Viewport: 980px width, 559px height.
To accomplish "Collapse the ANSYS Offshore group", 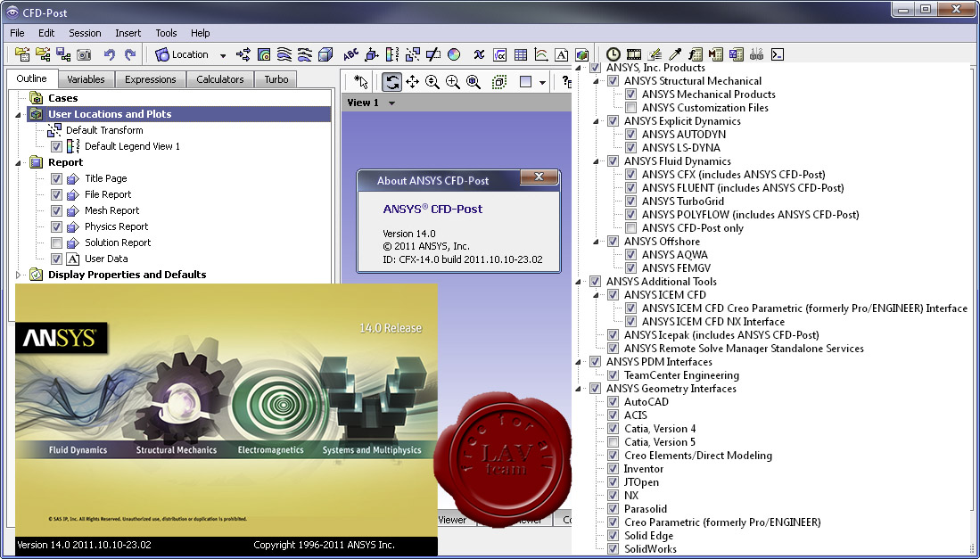I will point(596,242).
